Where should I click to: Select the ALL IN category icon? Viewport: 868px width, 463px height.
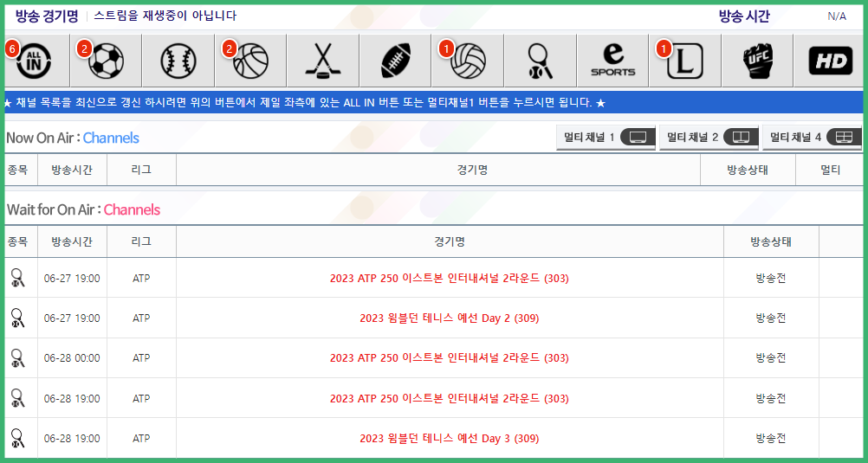coord(33,61)
